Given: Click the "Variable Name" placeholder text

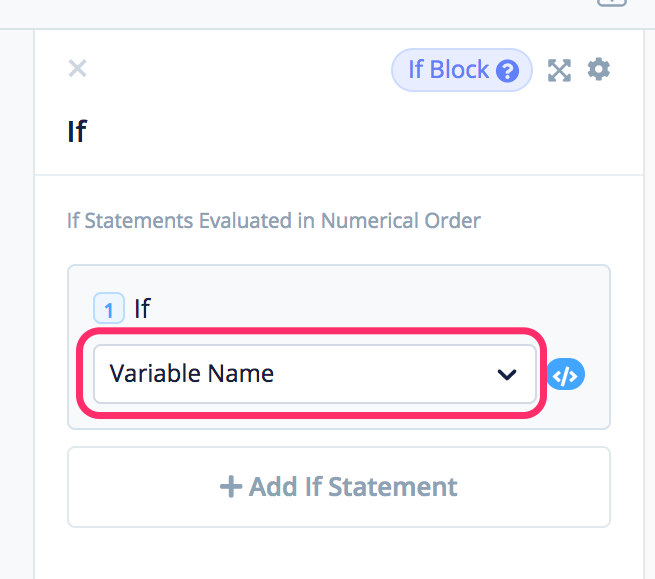Looking at the screenshot, I should pos(191,374).
